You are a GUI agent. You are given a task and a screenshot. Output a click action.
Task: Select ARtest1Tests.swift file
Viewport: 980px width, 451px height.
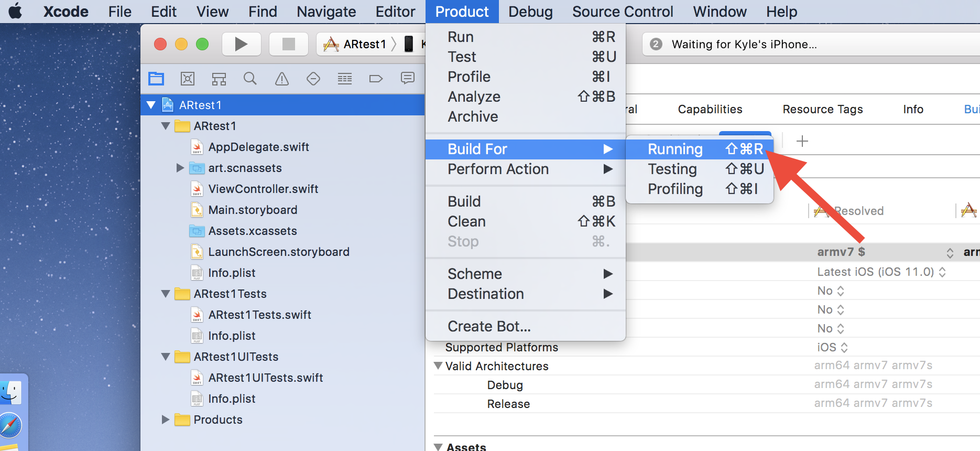pyautogui.click(x=260, y=315)
